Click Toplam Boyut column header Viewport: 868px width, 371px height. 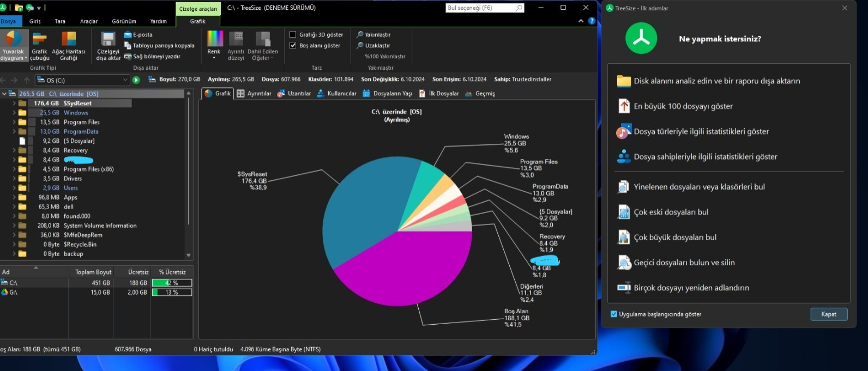[93, 272]
